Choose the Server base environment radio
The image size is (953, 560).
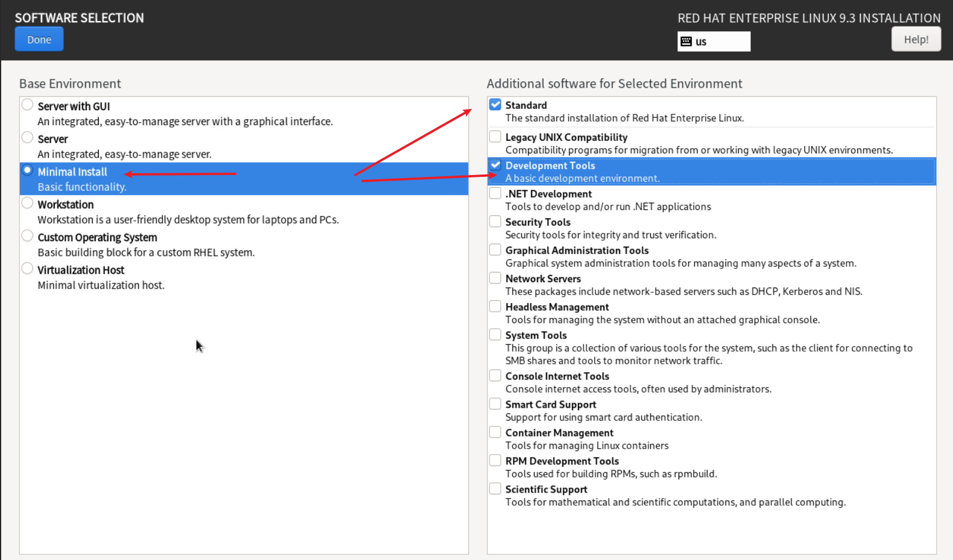point(28,138)
